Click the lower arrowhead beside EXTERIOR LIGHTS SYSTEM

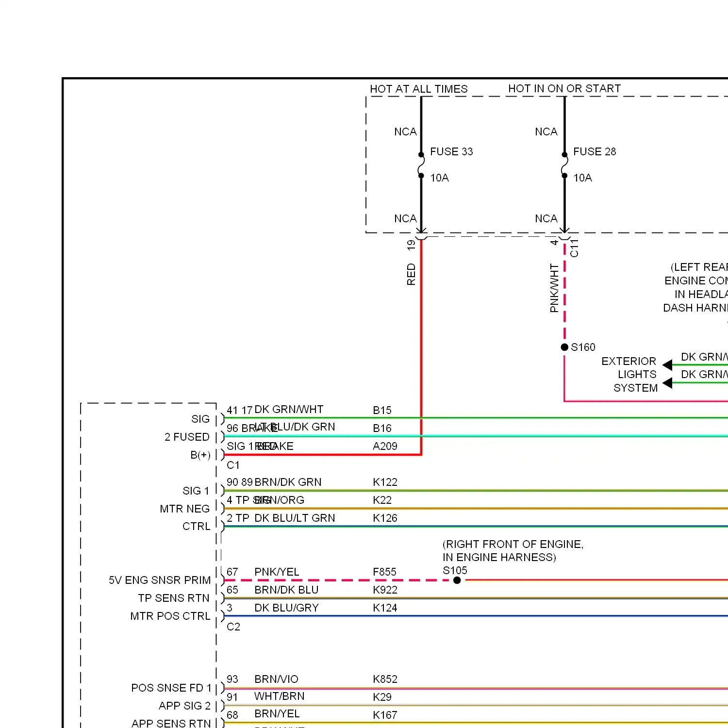pos(667,383)
